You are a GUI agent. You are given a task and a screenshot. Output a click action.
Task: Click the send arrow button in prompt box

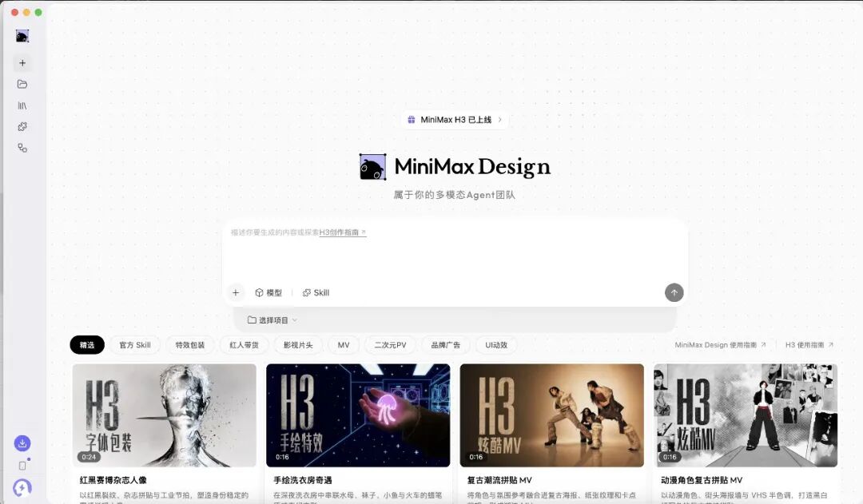[x=674, y=292]
